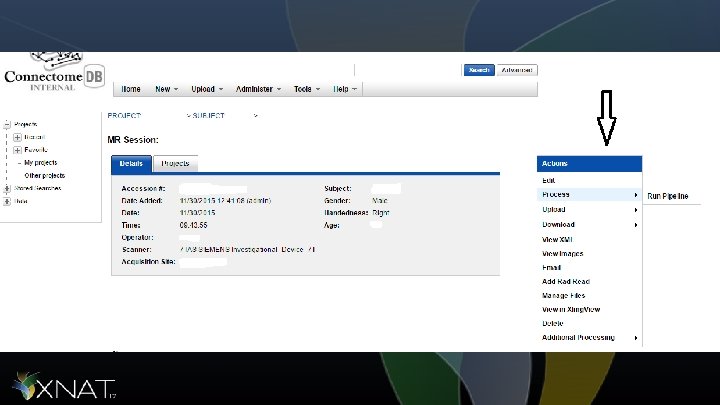This screenshot has width=720, height=405.
Task: Switch to the Details tab
Action: 131,164
